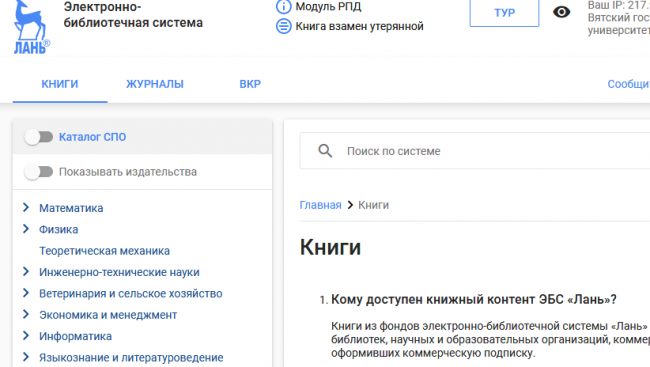Click the Лань deer logo

point(31,27)
